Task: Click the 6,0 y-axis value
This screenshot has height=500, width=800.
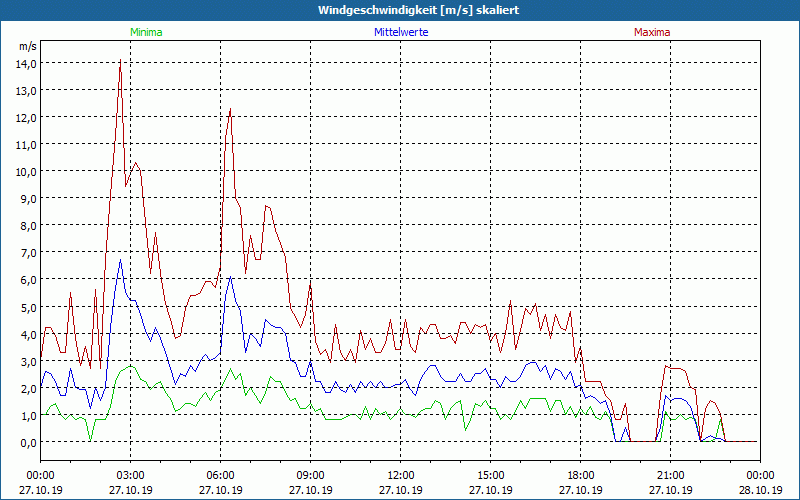Action: coord(29,280)
